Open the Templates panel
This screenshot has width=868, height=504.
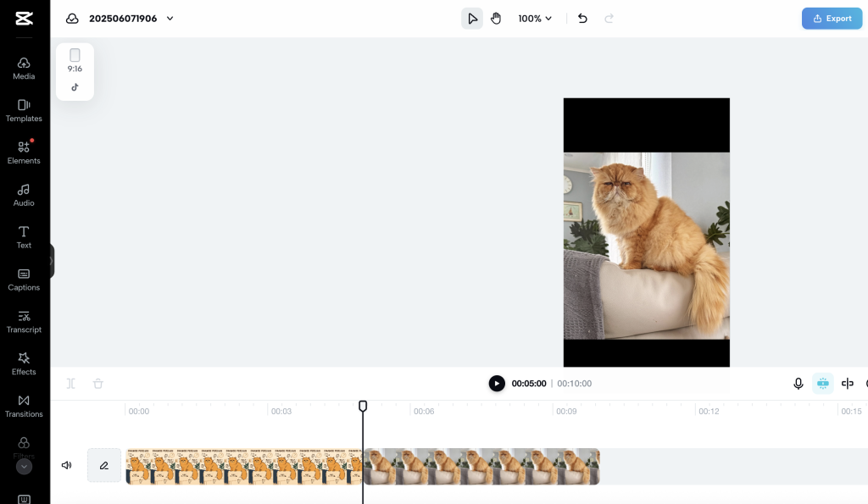click(x=24, y=111)
